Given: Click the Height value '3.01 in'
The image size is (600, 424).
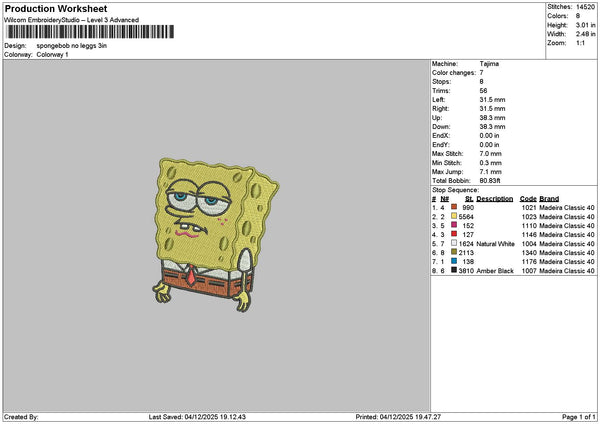Looking at the screenshot, I should 585,25.
